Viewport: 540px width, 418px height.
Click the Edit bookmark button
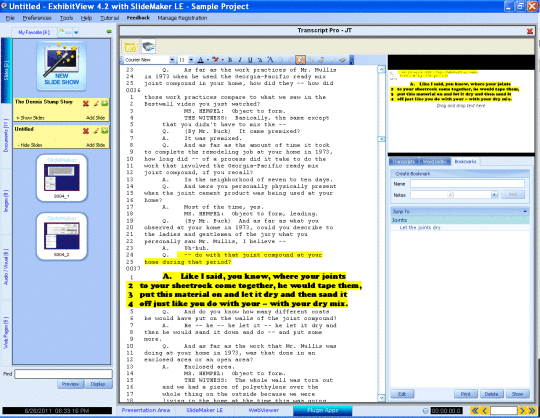click(402, 394)
